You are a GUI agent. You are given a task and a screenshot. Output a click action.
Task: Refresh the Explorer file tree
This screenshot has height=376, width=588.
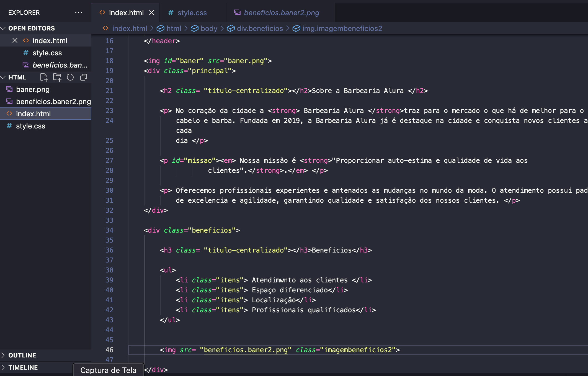(70, 77)
